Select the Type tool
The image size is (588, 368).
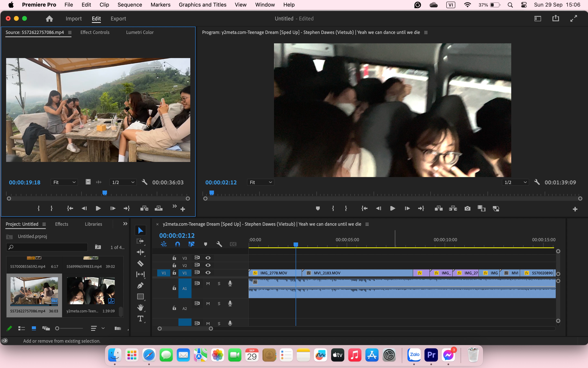(140, 319)
